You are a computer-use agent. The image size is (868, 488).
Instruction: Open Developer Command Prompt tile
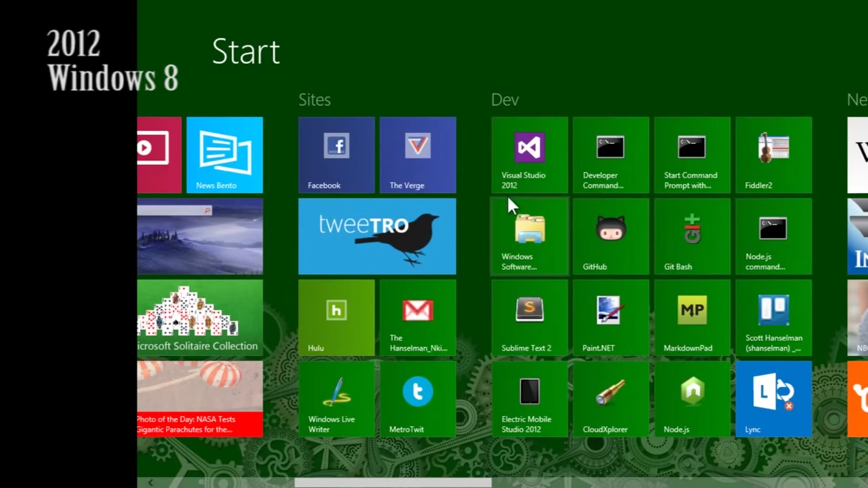611,155
